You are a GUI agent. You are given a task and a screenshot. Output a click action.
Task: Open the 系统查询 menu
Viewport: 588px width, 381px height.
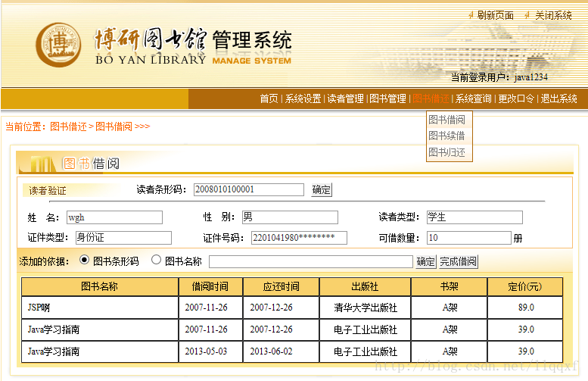[x=473, y=98]
